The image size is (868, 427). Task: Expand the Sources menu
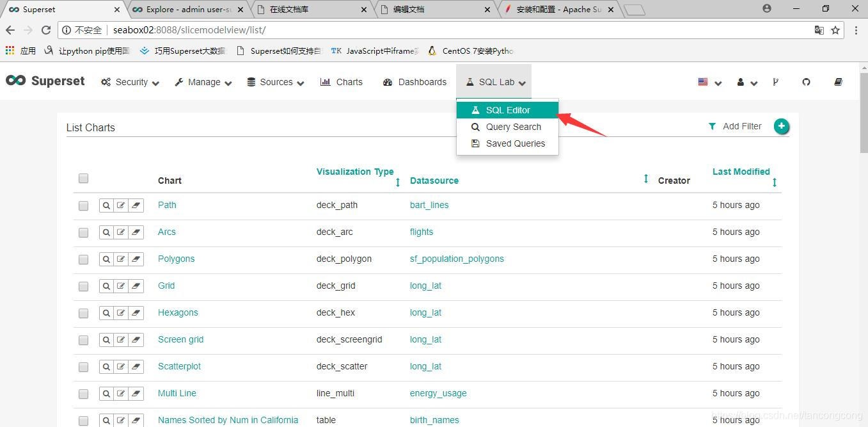pyautogui.click(x=276, y=82)
